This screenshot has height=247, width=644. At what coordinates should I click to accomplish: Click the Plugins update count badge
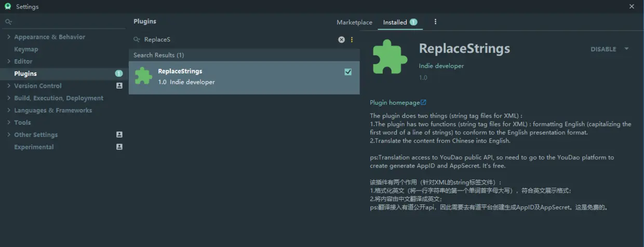119,74
